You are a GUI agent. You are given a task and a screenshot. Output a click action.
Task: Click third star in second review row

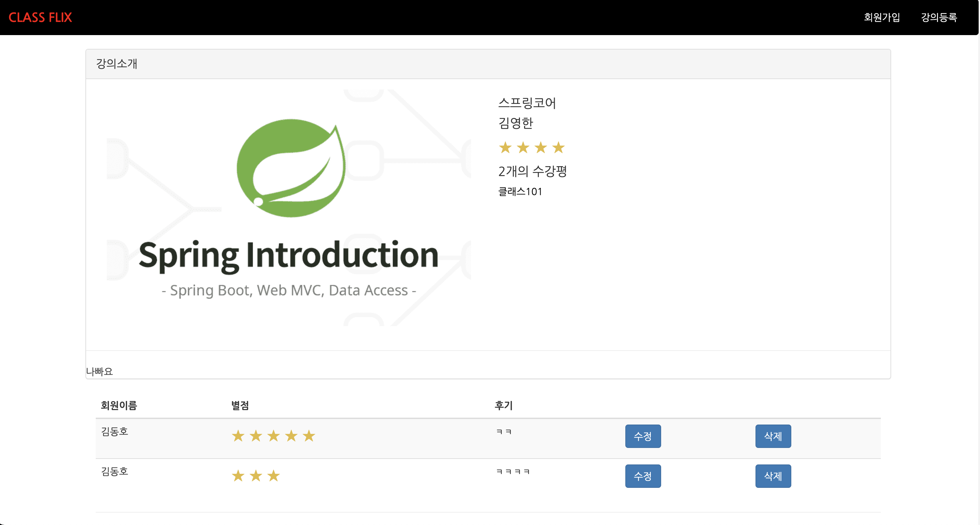tap(273, 476)
